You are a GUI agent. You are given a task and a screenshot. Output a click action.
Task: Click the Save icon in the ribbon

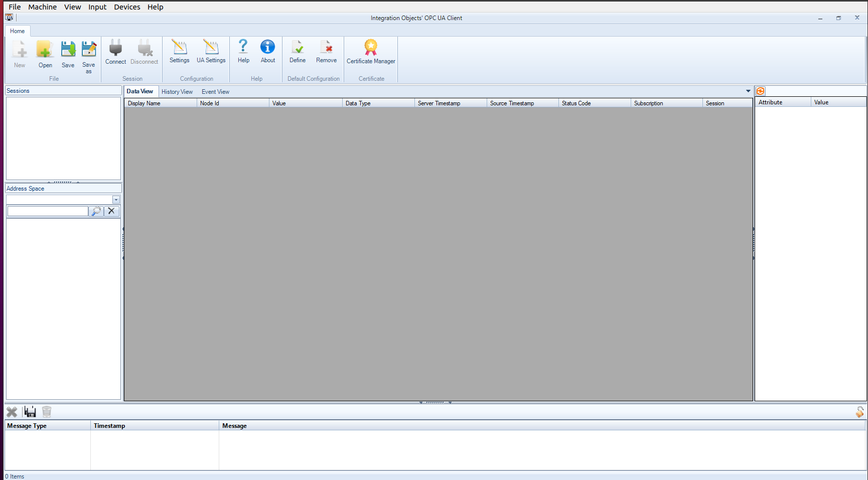click(x=68, y=50)
